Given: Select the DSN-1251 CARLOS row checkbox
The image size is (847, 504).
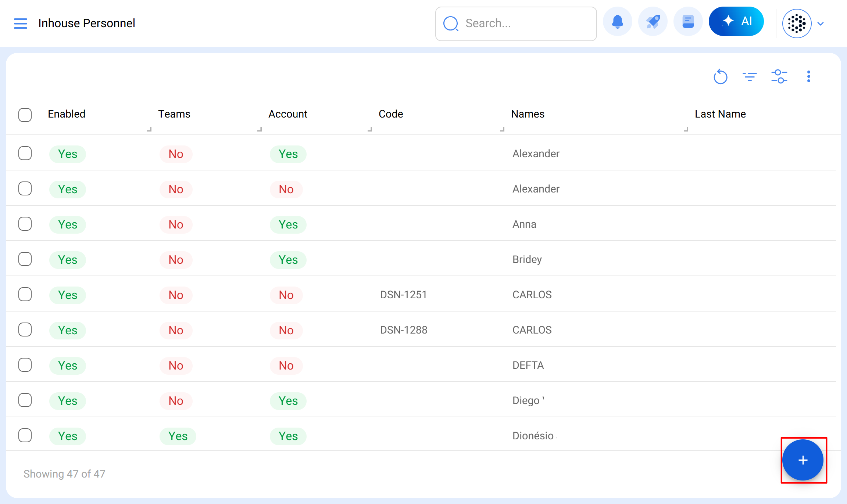Looking at the screenshot, I should click(25, 295).
